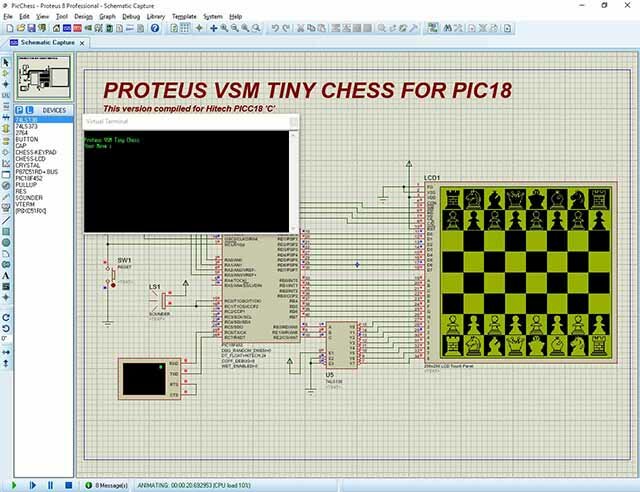
Task: Select the Junction Dot Mode tool
Action: [6, 84]
